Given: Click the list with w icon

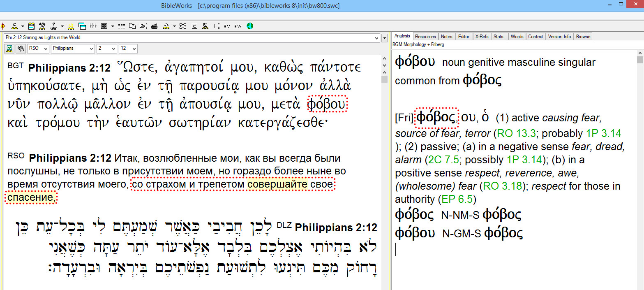Looking at the screenshot, I should pyautogui.click(x=238, y=26).
